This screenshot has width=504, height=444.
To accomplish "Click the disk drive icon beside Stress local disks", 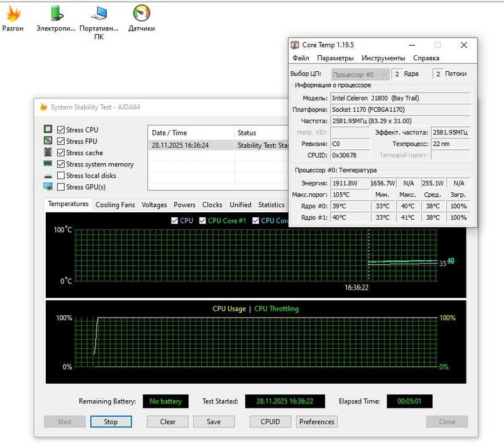I will point(48,176).
